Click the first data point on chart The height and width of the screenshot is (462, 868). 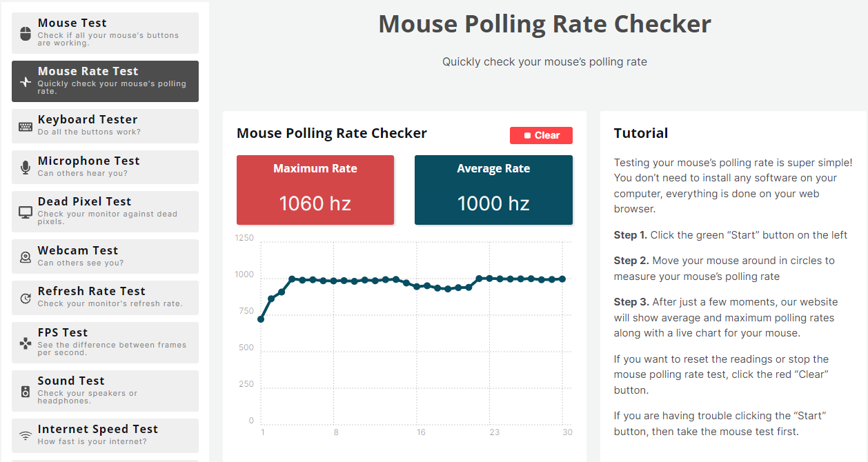tap(261, 319)
